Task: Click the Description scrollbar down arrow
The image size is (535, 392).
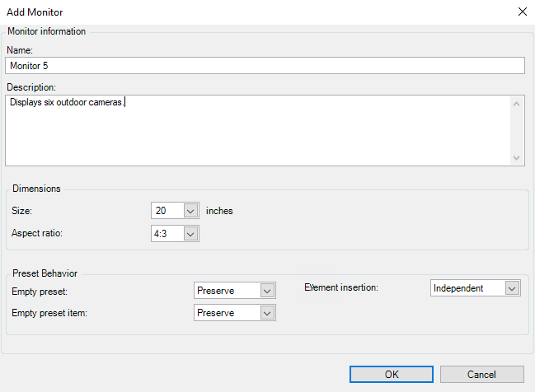Action: 517,157
